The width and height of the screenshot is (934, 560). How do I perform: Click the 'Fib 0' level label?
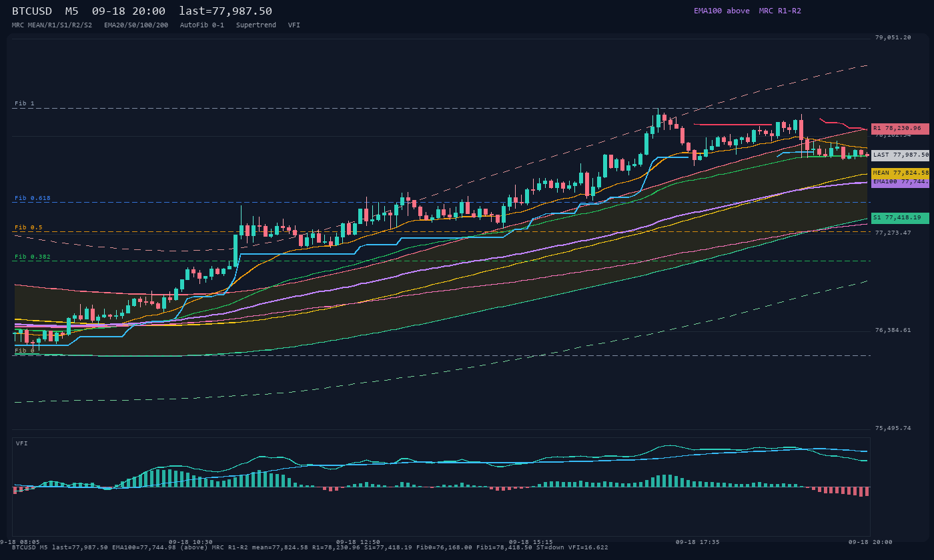pyautogui.click(x=25, y=351)
